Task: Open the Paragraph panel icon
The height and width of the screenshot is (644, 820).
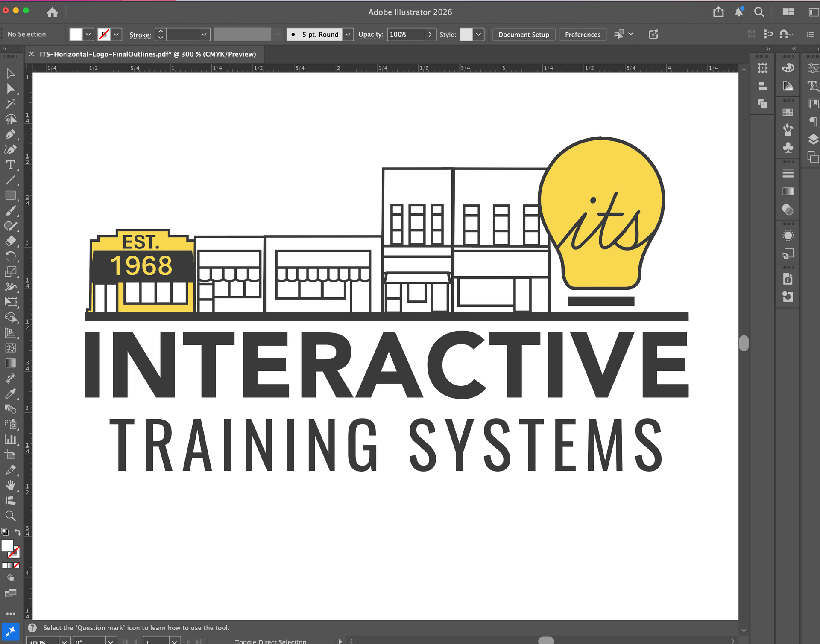Action: coord(813,122)
